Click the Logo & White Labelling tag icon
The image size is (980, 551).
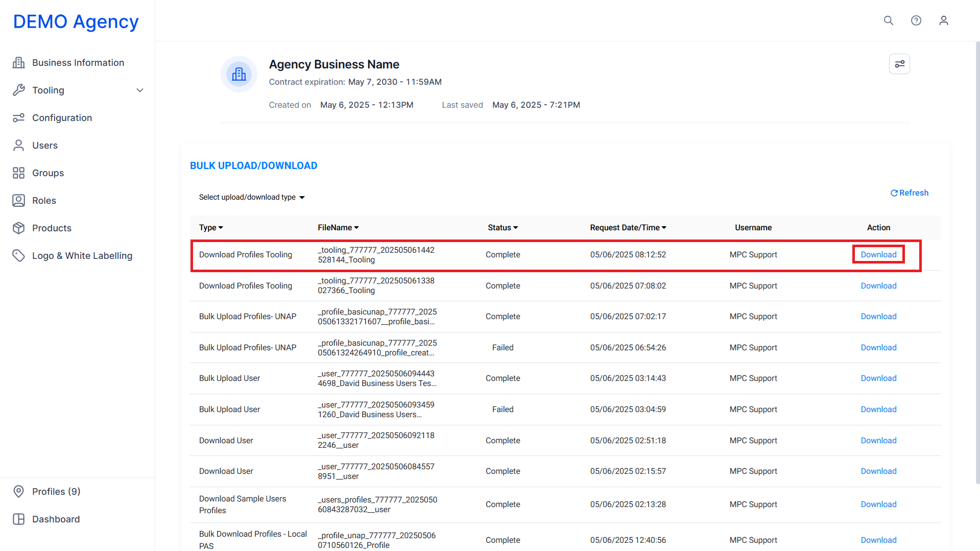click(19, 256)
